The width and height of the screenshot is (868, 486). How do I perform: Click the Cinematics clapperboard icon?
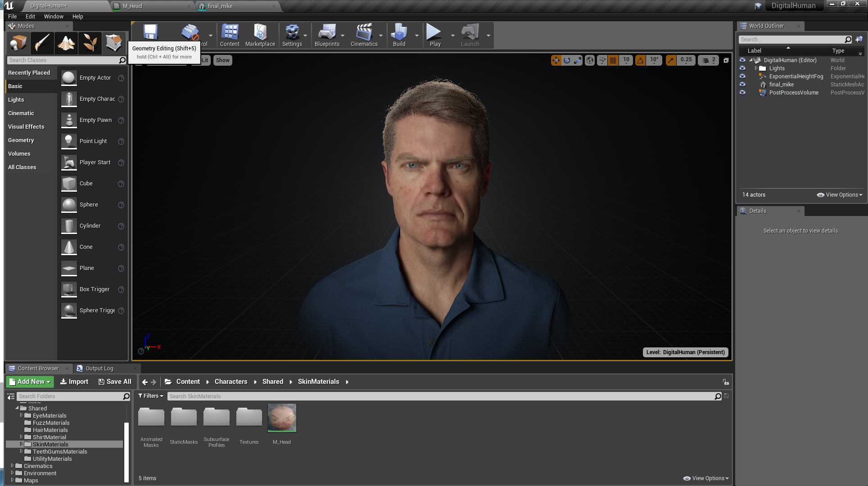[364, 35]
